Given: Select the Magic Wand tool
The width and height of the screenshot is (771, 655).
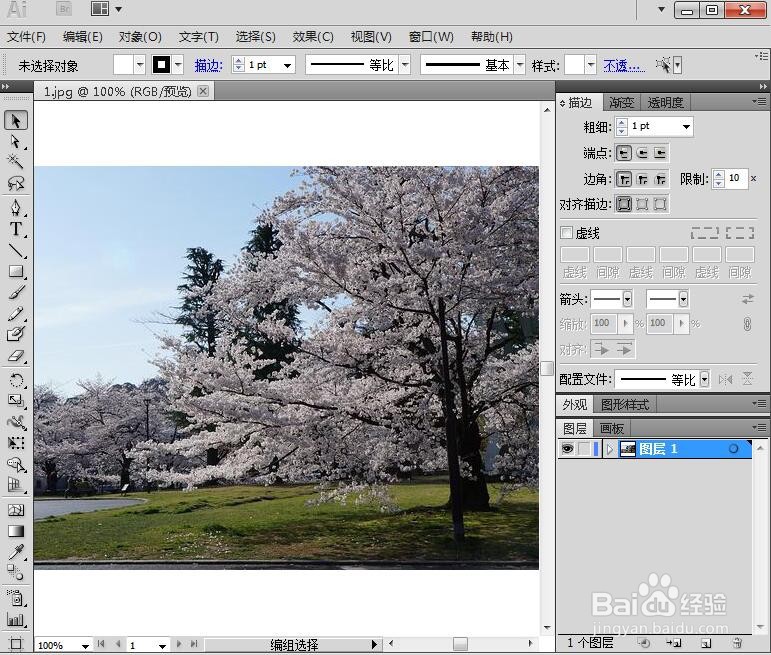Looking at the screenshot, I should 16,162.
